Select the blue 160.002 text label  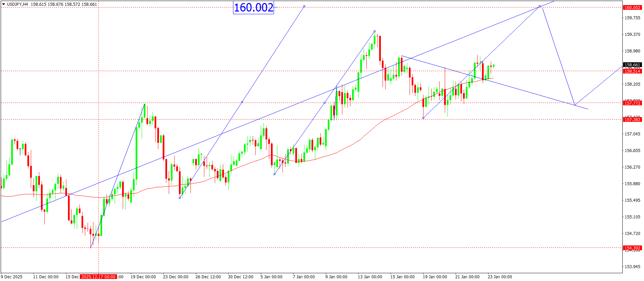pos(253,7)
